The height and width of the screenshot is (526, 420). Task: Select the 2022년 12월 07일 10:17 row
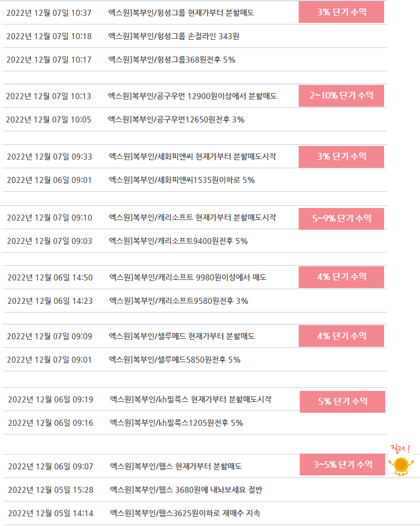[194, 59]
